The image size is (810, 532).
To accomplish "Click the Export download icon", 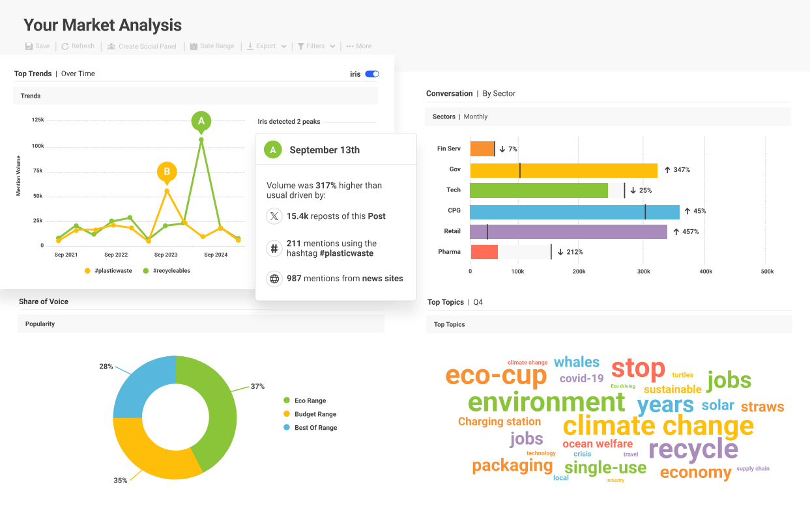I will [x=250, y=46].
